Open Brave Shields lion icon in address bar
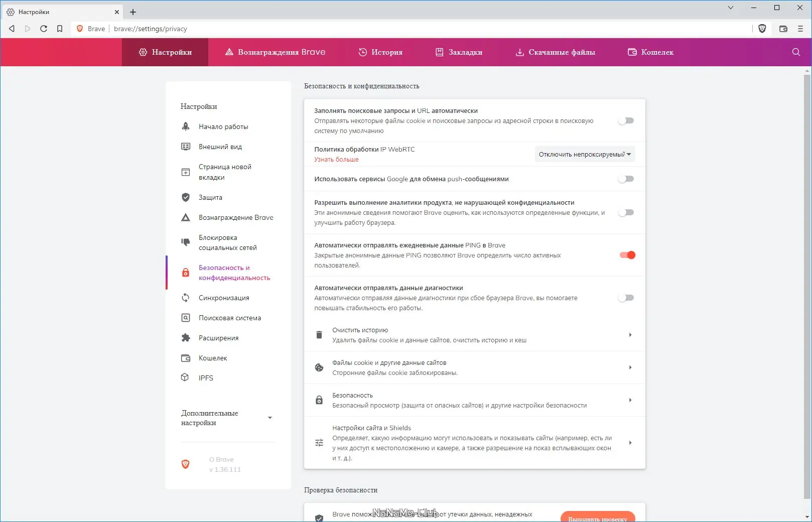The image size is (812, 522). [762, 29]
